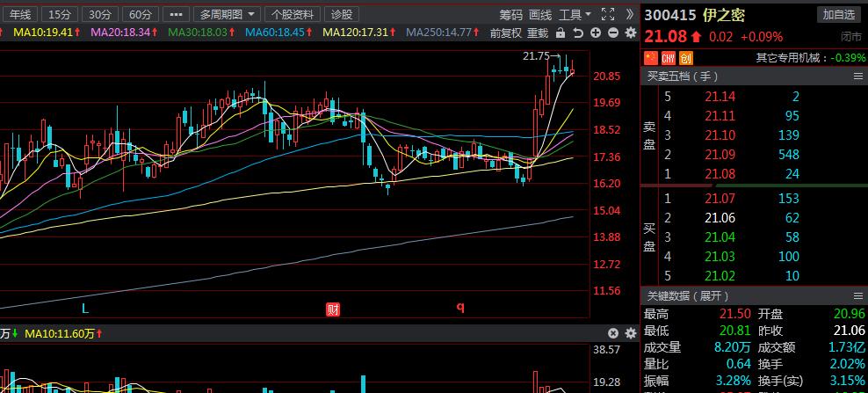Click the red 财 marker on chart
This screenshot has width=868, height=393.
pos(333,309)
